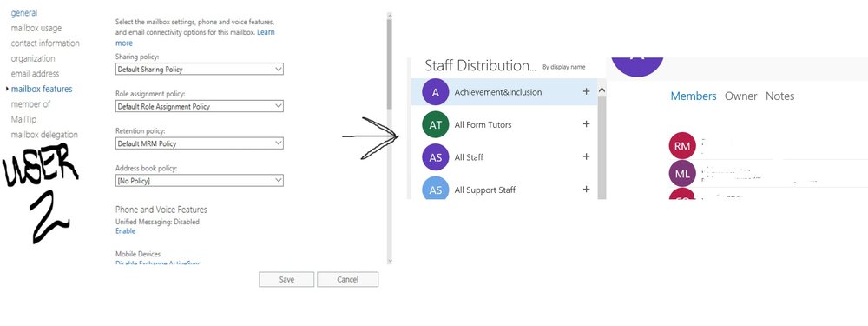Switch to the Members tab

tap(694, 96)
